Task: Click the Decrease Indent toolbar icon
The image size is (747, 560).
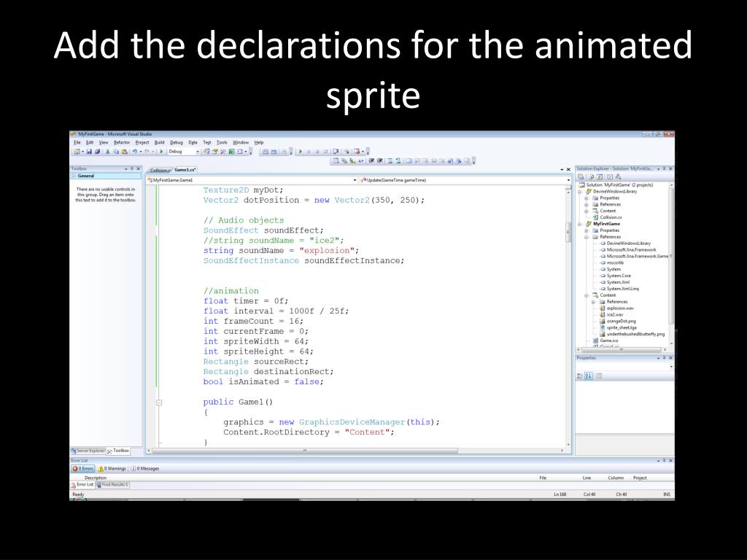Action: [x=371, y=161]
